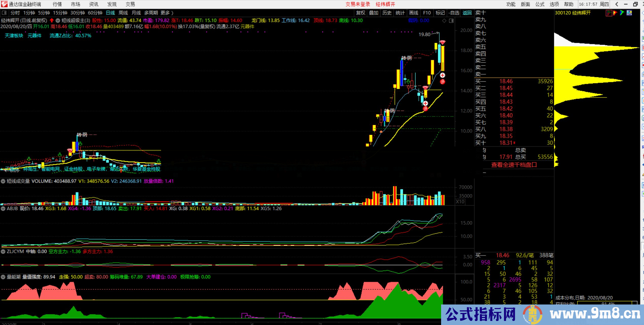Click 查看全速千档盘口 link
The height and width of the screenshot is (325, 644).
click(514, 165)
